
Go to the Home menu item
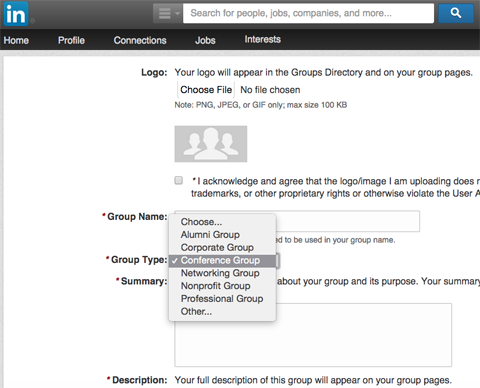coord(16,40)
